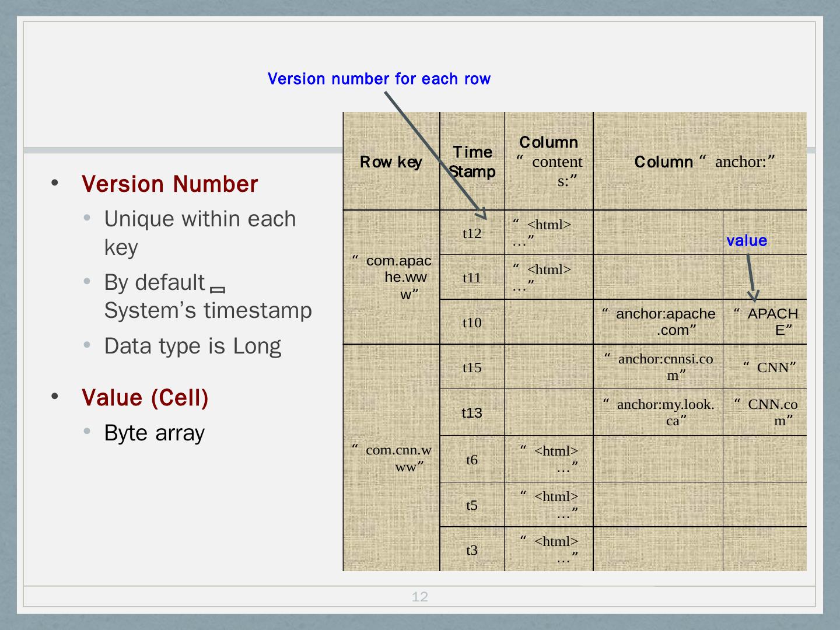Image resolution: width=840 pixels, height=630 pixels.
Task: Click the "anchor:cnnsi.com" cell
Action: (658, 367)
